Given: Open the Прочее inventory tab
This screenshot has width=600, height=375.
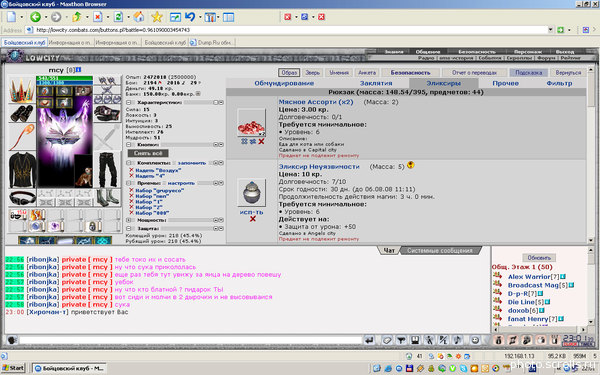Looking at the screenshot, I should click(505, 83).
